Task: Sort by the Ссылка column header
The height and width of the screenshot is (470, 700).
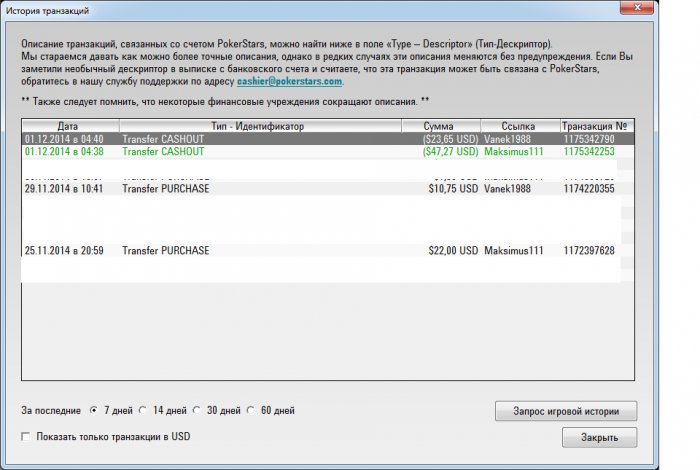Action: pos(520,126)
